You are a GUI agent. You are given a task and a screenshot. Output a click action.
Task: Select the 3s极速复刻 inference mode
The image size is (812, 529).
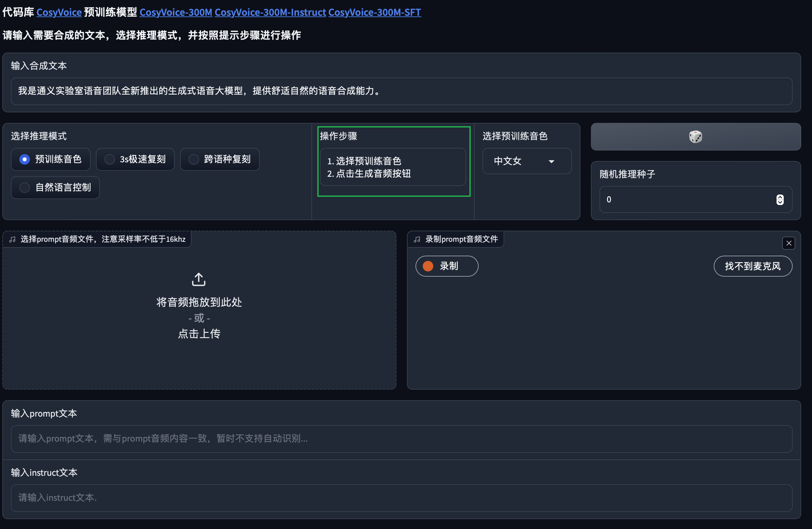(135, 159)
